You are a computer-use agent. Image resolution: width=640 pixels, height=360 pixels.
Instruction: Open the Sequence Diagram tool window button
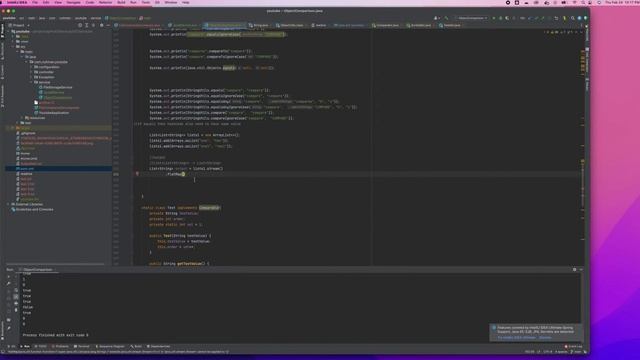(110, 347)
